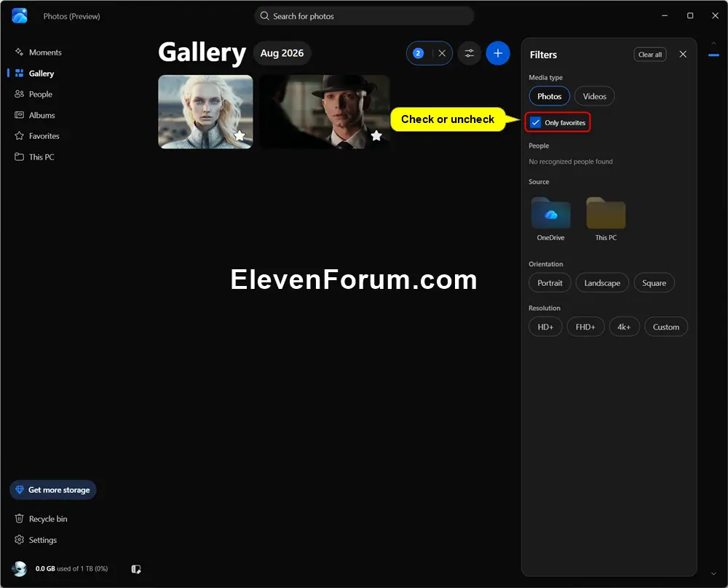
Task: Unfavorite the man in hat photo star
Action: (376, 135)
